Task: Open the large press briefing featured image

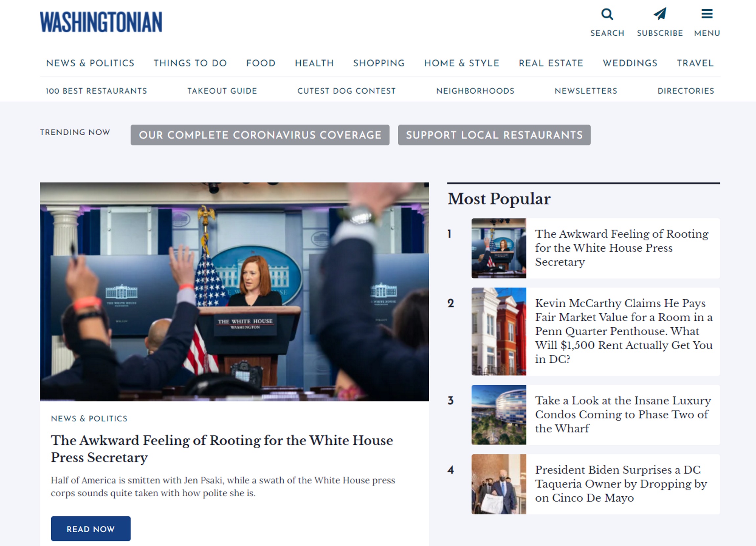Action: tap(234, 291)
